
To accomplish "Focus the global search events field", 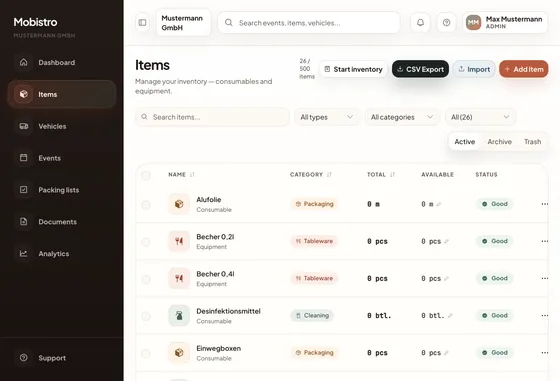I will [309, 23].
